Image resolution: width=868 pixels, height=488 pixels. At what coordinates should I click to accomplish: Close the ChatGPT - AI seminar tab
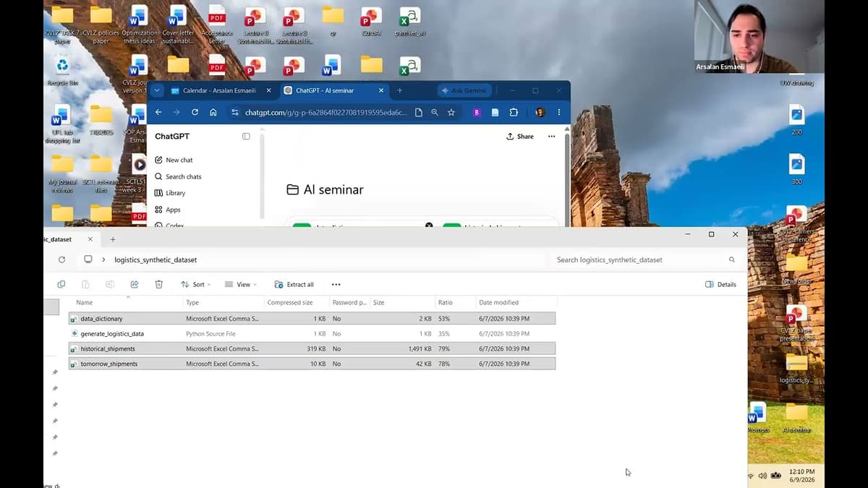(382, 90)
